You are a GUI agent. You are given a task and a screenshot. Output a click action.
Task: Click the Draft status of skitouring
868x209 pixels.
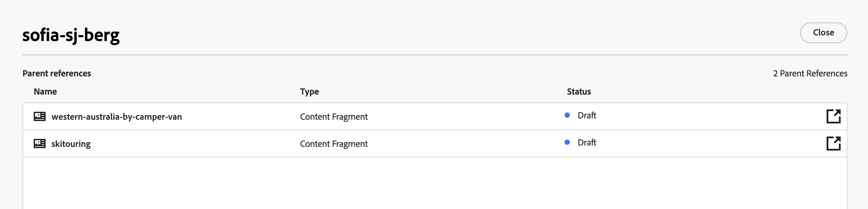click(587, 143)
